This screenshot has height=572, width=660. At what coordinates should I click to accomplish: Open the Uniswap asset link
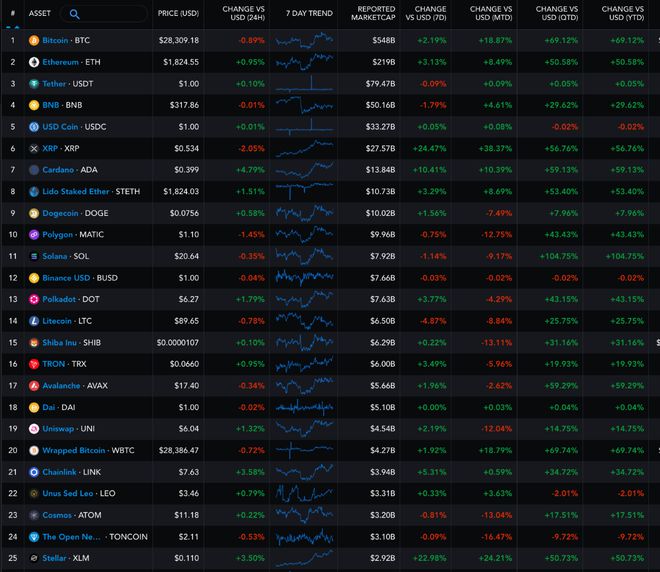(x=58, y=428)
